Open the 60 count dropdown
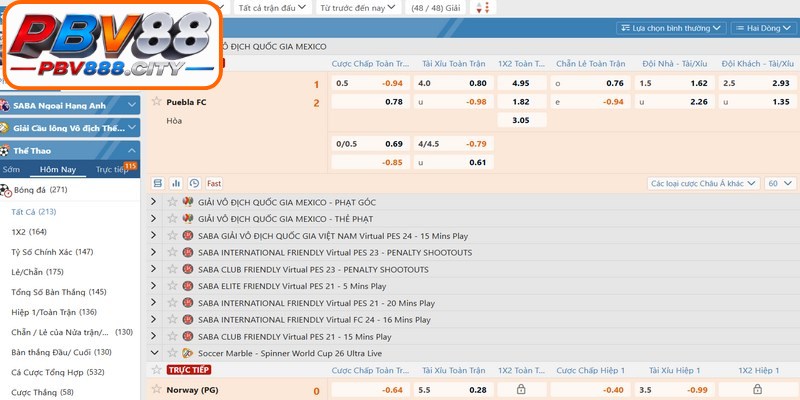 click(x=780, y=183)
